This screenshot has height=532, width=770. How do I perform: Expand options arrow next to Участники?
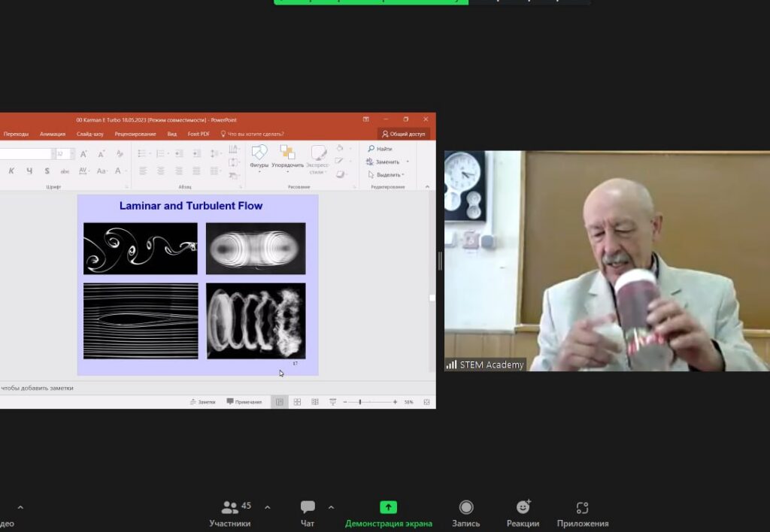coord(267,507)
